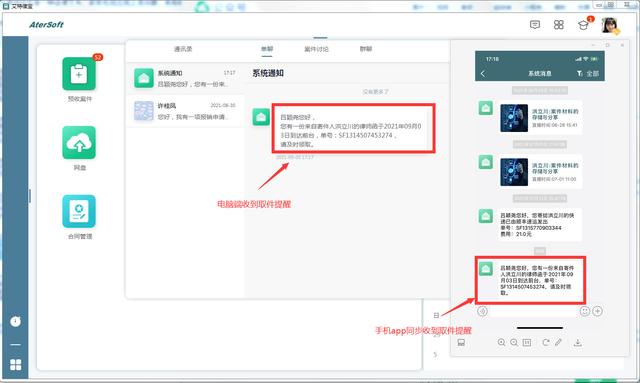Open the 合同管理 contract icon
This screenshot has width=640, height=383.
tap(79, 211)
